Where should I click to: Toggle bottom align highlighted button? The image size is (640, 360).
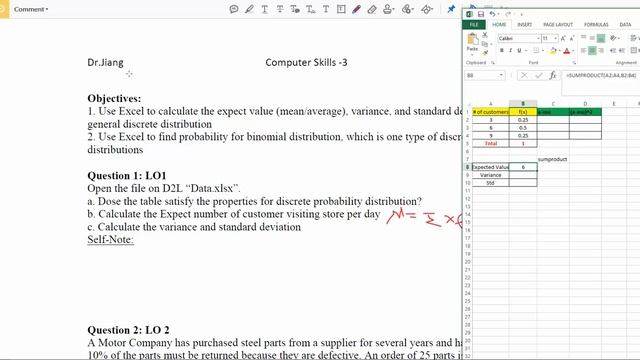tap(601, 38)
